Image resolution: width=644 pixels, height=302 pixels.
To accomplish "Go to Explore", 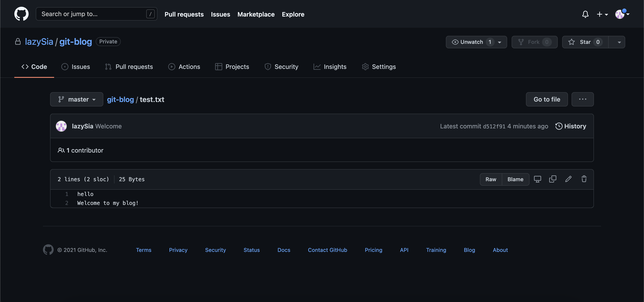I will 293,14.
